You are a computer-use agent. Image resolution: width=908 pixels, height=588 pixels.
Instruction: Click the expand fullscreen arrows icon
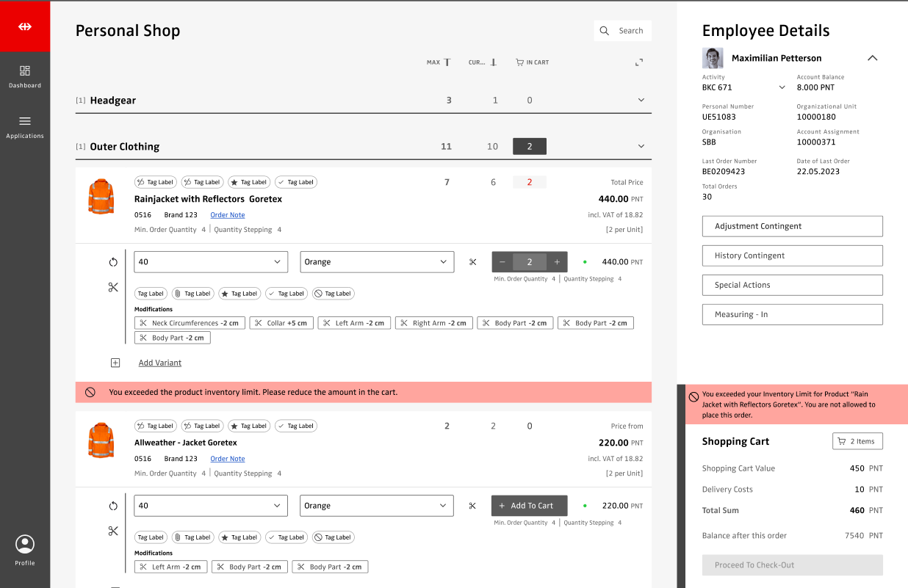[x=639, y=62]
